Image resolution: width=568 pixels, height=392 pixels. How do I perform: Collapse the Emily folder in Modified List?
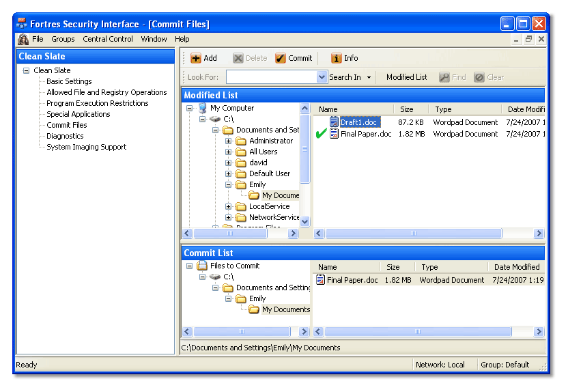pos(228,184)
